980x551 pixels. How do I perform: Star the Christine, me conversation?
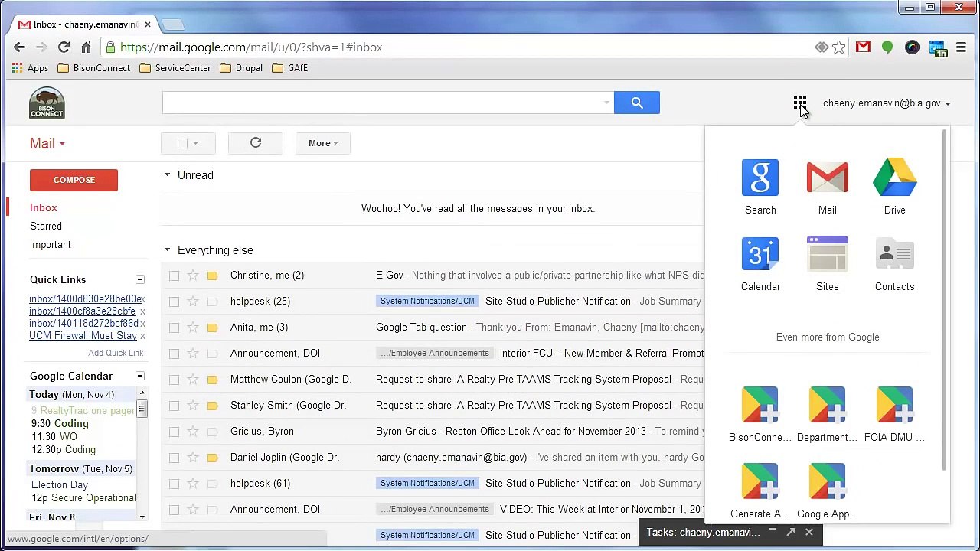[x=193, y=275]
